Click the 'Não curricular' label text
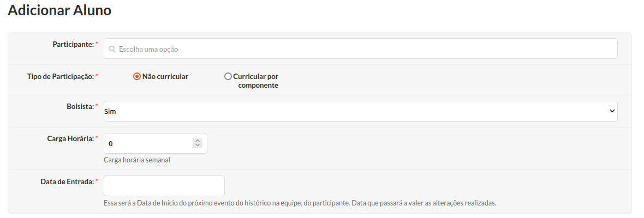 165,76
